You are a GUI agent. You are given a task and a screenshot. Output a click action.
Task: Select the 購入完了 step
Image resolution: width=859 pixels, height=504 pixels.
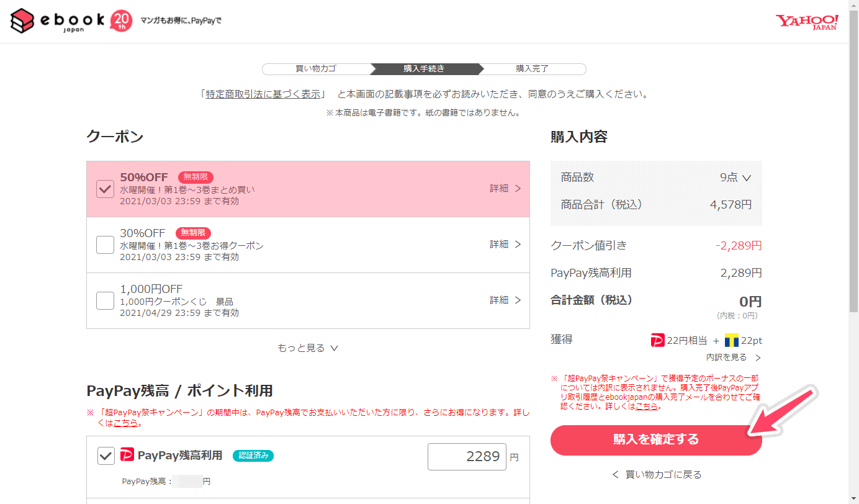click(x=533, y=69)
